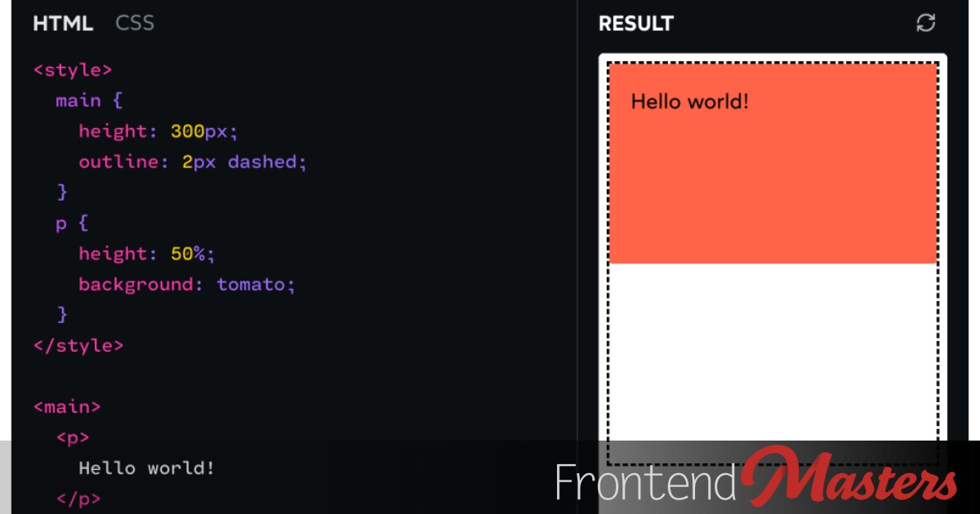Viewport: 980px width, 514px height.
Task: Select the HTML tab
Action: click(63, 23)
